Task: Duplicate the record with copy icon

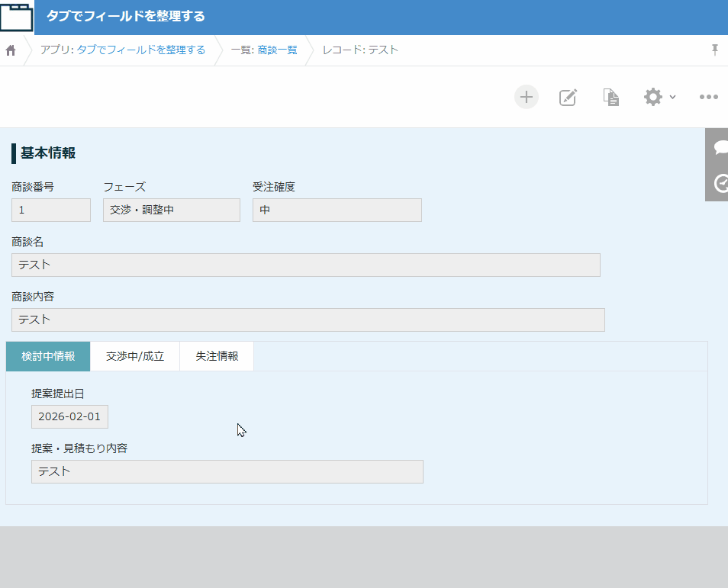Action: pyautogui.click(x=610, y=97)
